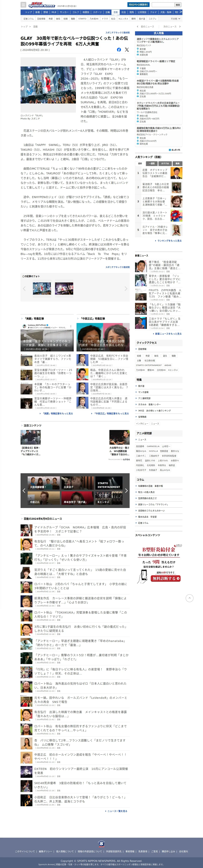Viewport: 203px width, 868px height.
Task: Select the サッカー tab in the main navigation
Action: (x=64, y=12)
